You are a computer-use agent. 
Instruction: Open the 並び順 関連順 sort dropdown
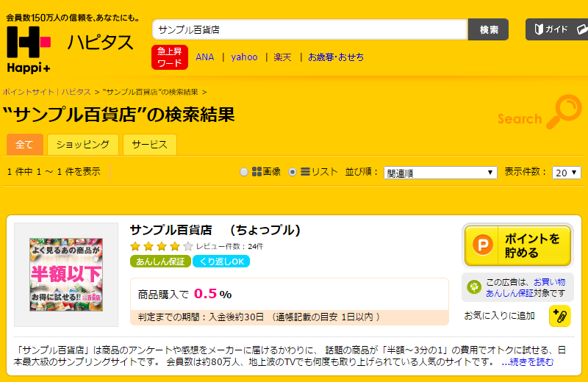pyautogui.click(x=440, y=173)
